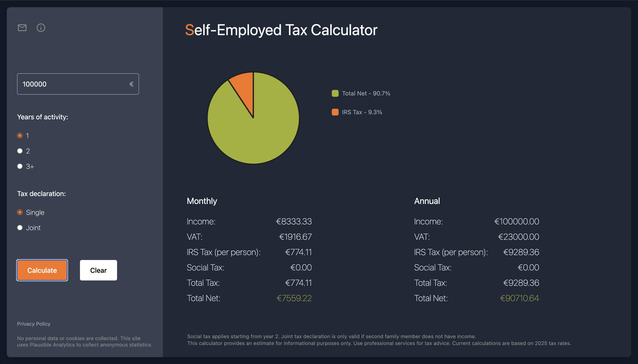
Task: Switch to Joint tax declaration
Action: tap(20, 228)
